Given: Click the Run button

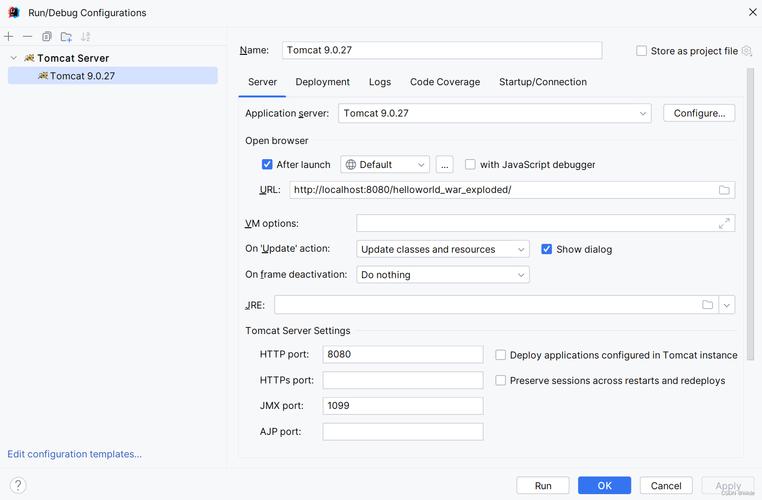Looking at the screenshot, I should pyautogui.click(x=543, y=485).
